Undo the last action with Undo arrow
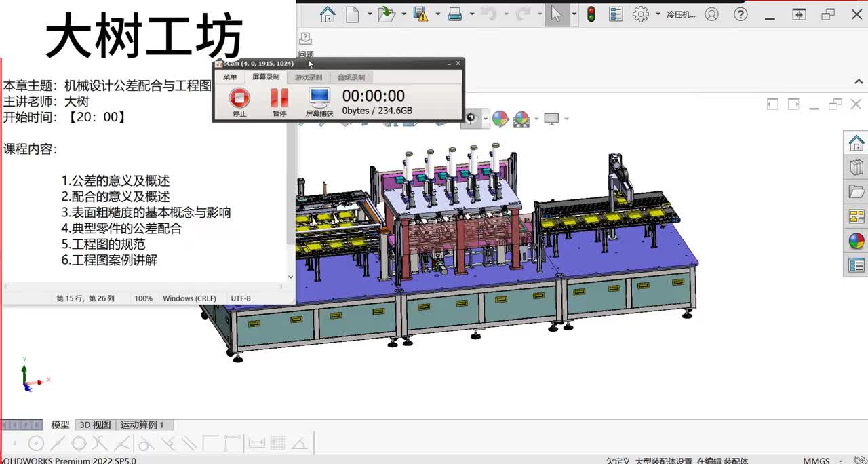Viewport: 868px width, 464px height. point(488,14)
